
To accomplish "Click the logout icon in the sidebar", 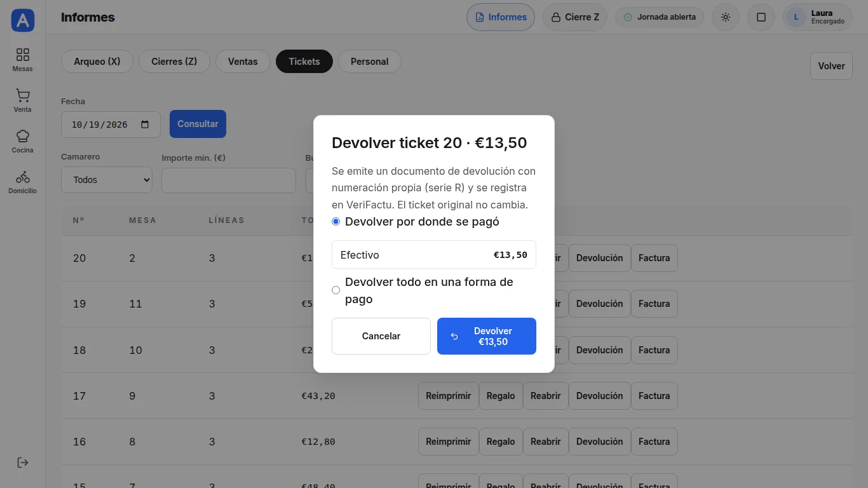I will [x=23, y=463].
